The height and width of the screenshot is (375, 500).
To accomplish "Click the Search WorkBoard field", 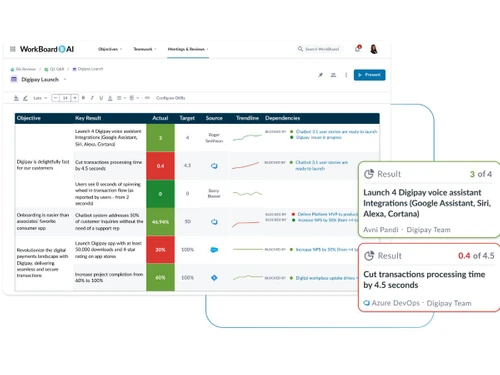I will (319, 49).
